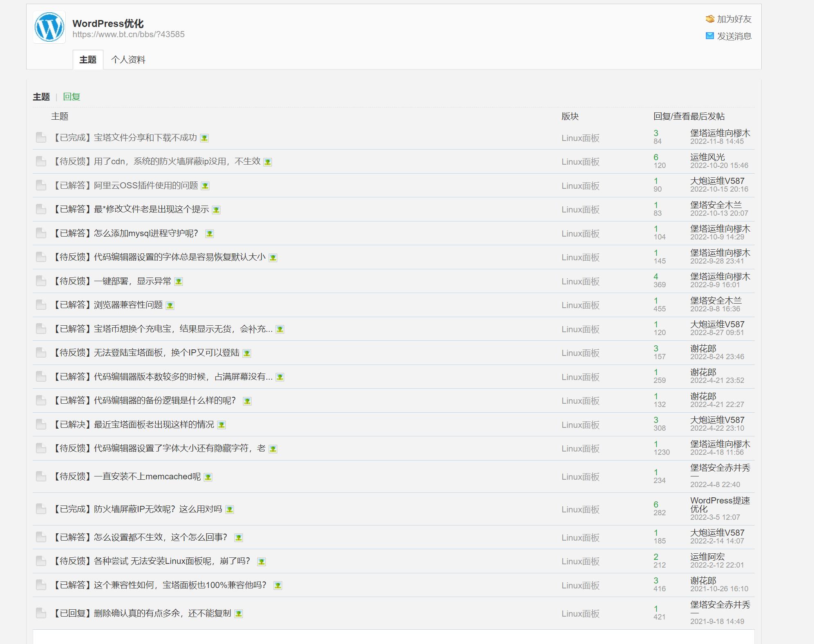Click image attachment icon after 宝塔文件分享和下载不成功

204,138
